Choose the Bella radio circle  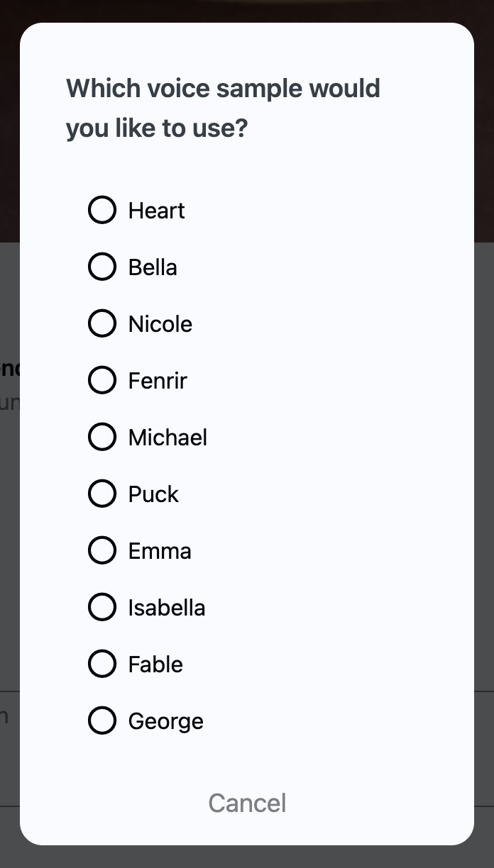pos(102,267)
